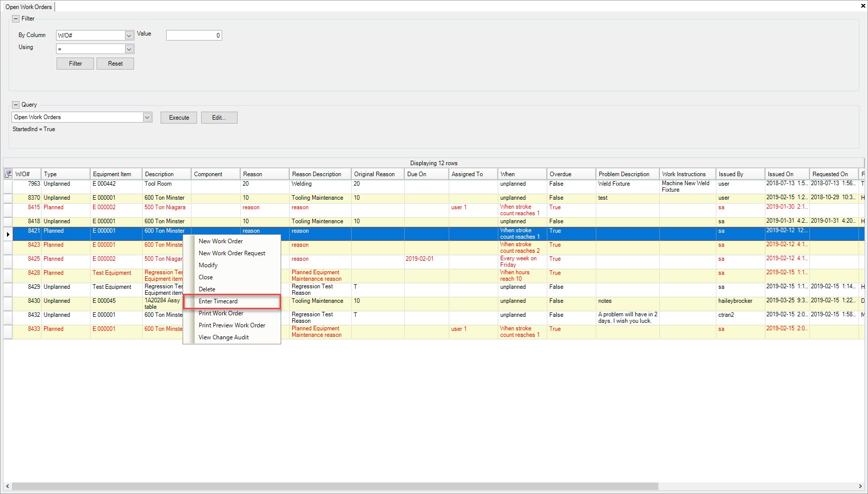
Task: Choose Enter Timecard menu item
Action: click(x=232, y=301)
